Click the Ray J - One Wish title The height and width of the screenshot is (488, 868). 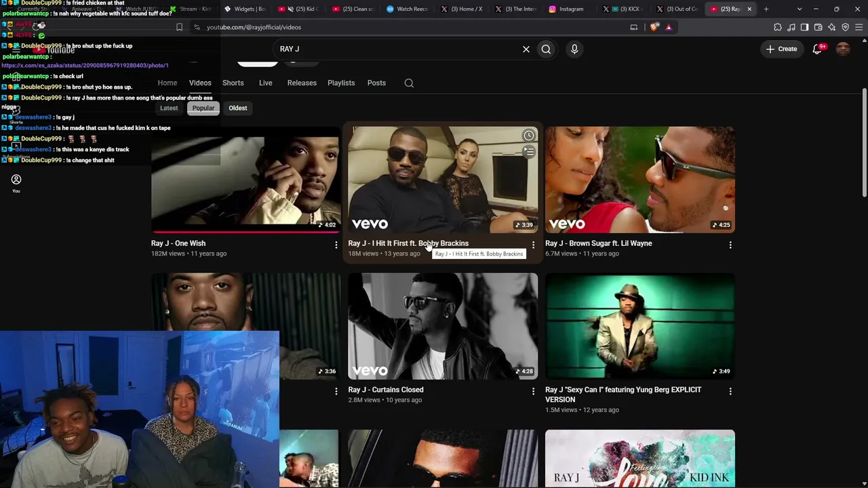point(178,243)
